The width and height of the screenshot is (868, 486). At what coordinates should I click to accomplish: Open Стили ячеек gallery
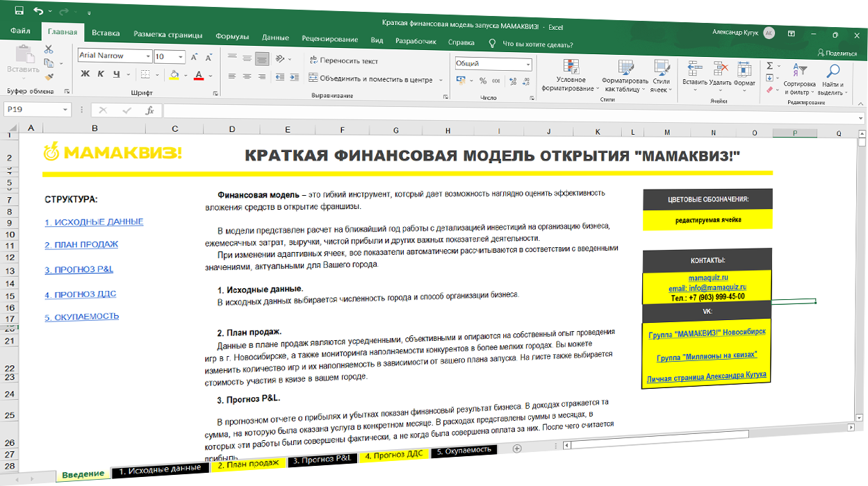(x=661, y=76)
